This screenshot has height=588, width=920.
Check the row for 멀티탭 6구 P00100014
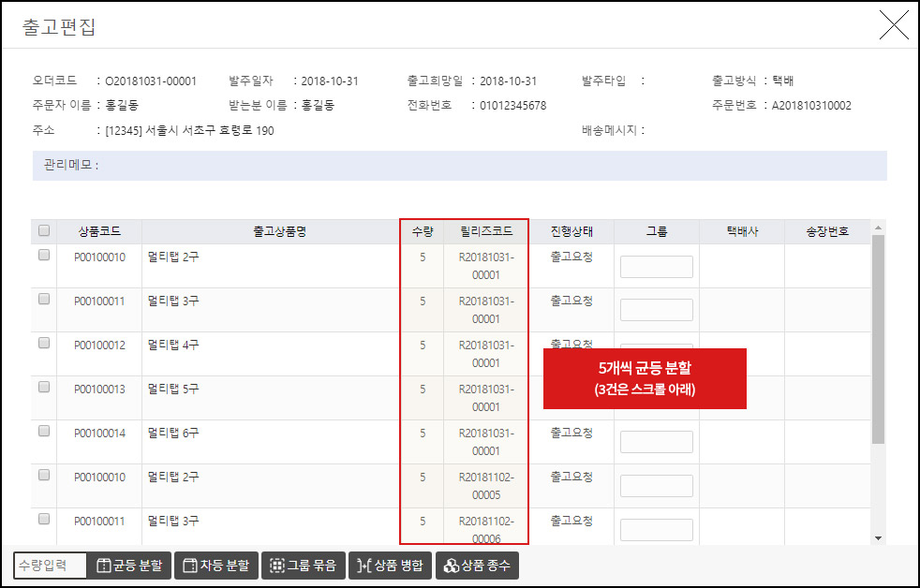click(43, 433)
